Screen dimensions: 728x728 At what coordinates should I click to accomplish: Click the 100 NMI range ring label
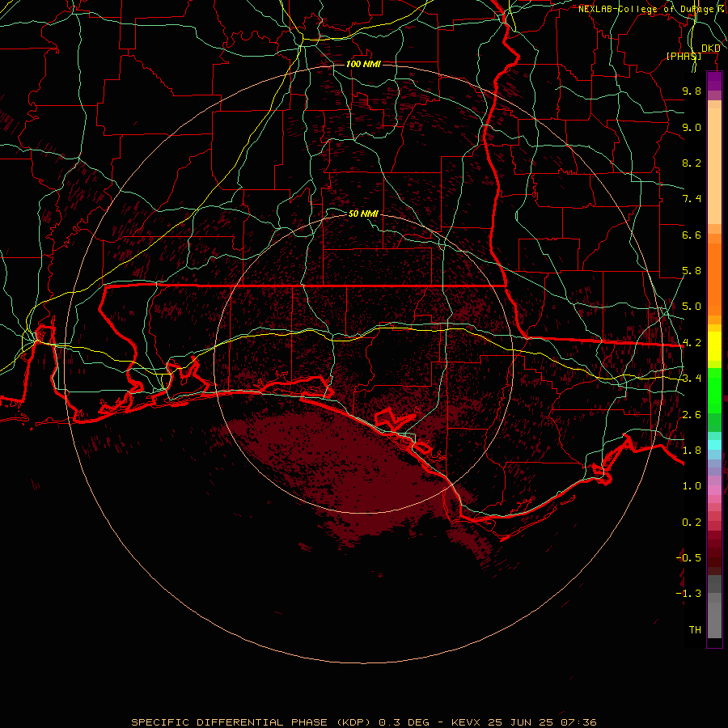(x=363, y=64)
